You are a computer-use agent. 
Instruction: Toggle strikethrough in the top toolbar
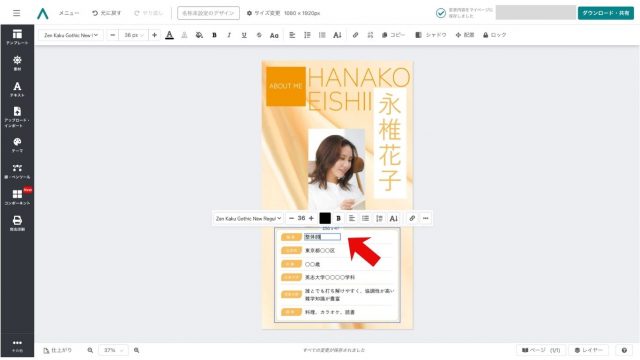[x=259, y=35]
